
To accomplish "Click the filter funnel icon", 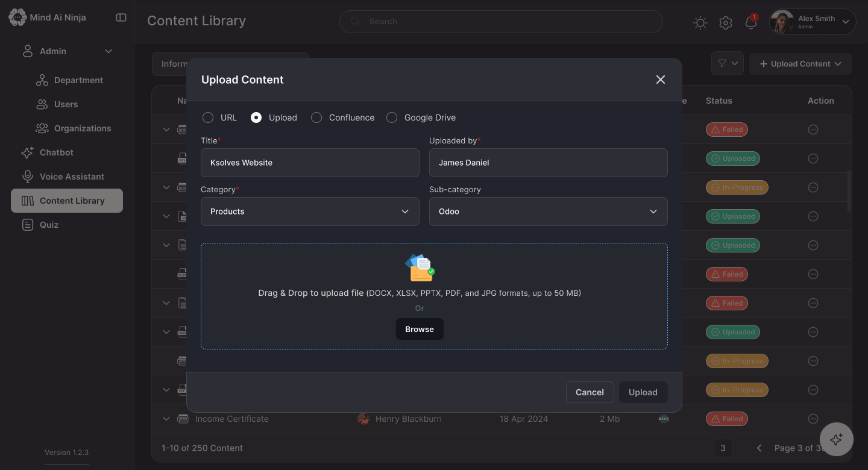I will [x=722, y=63].
